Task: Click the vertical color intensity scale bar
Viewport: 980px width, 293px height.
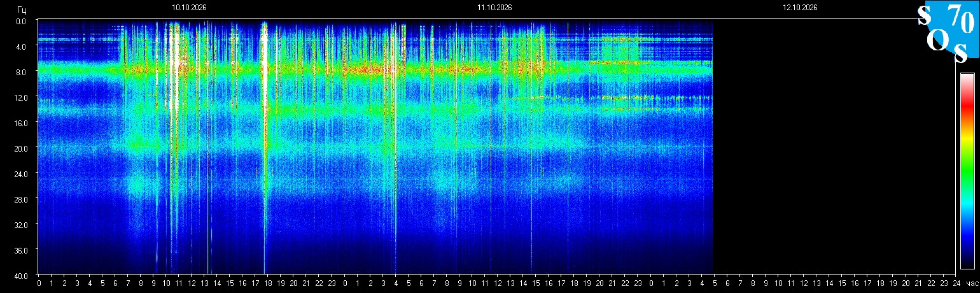Action: click(x=967, y=171)
